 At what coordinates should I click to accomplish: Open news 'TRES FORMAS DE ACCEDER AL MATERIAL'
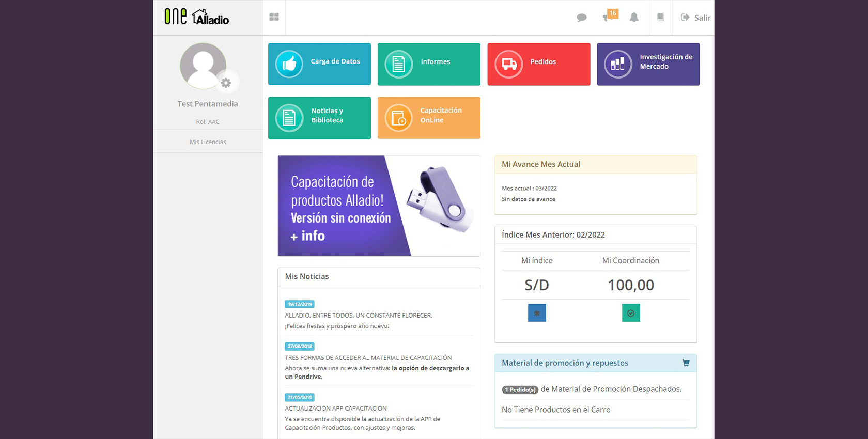click(368, 357)
